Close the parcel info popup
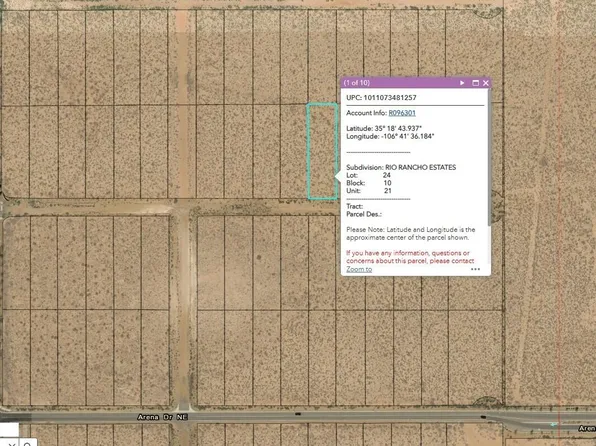This screenshot has height=446, width=596. point(486,83)
